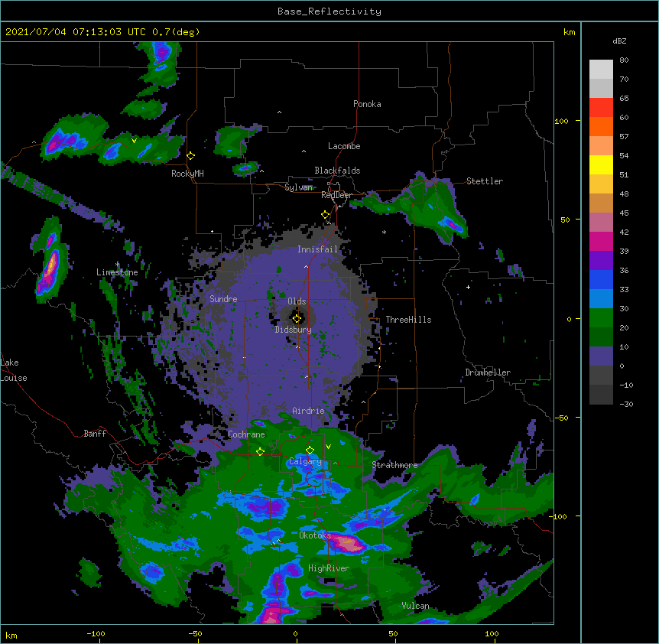This screenshot has width=659, height=644.
Task: Select the dark orange 57-60 dBZ swatch
Action: click(x=601, y=126)
